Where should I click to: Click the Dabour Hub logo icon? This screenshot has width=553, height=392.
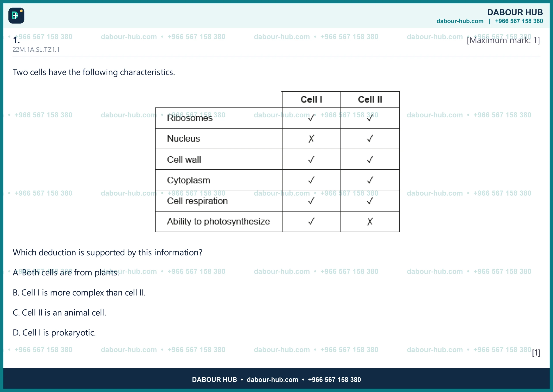(16, 16)
